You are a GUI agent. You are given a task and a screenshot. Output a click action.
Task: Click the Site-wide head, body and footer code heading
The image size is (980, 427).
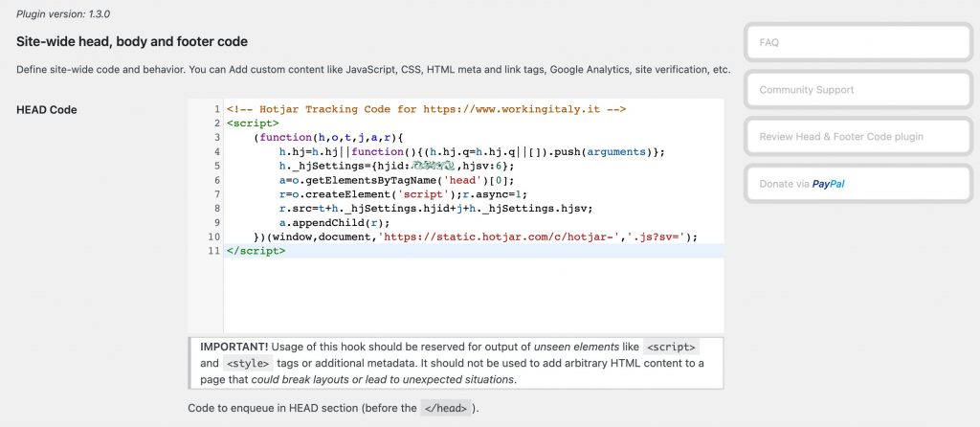click(x=132, y=42)
